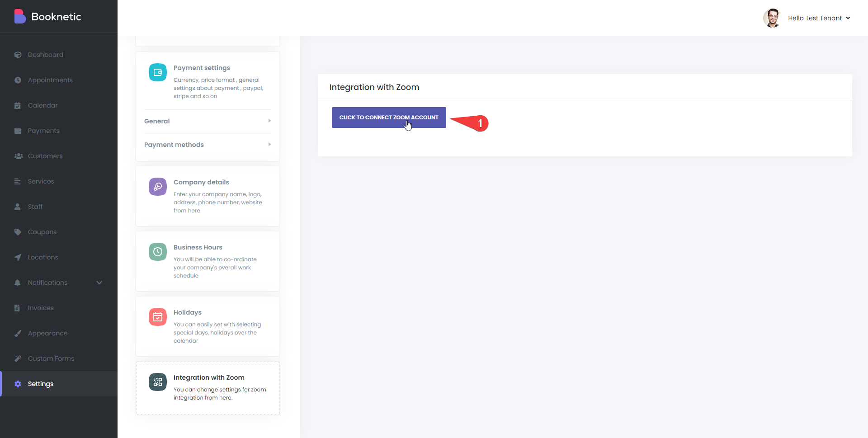Open Calendar from the sidebar
Screen dimensions: 868x438
pos(59,105)
